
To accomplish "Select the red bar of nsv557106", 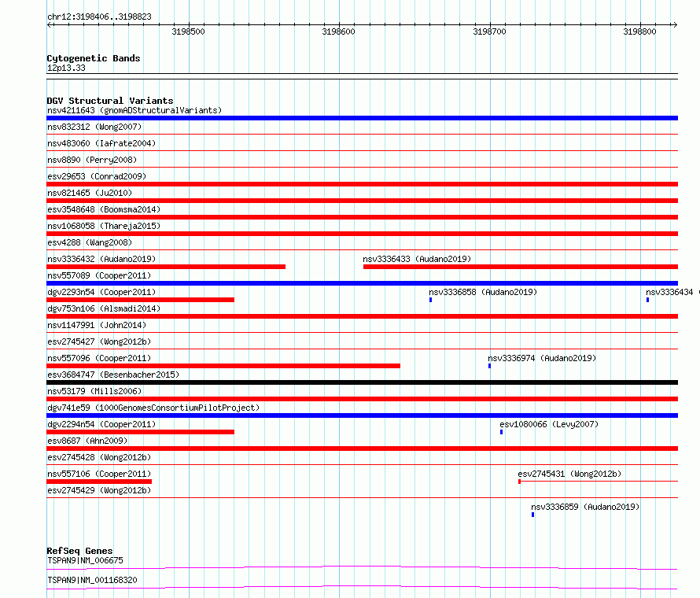I will pyautogui.click(x=99, y=482).
